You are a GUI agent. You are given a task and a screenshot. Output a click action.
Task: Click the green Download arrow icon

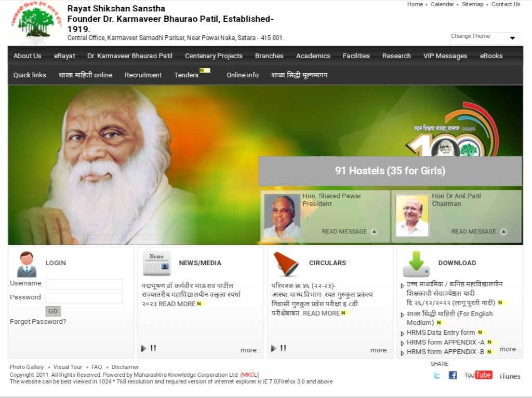coord(416,264)
